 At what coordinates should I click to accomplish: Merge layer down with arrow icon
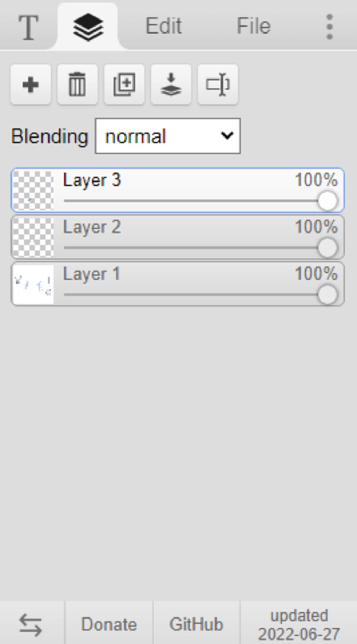(x=171, y=84)
